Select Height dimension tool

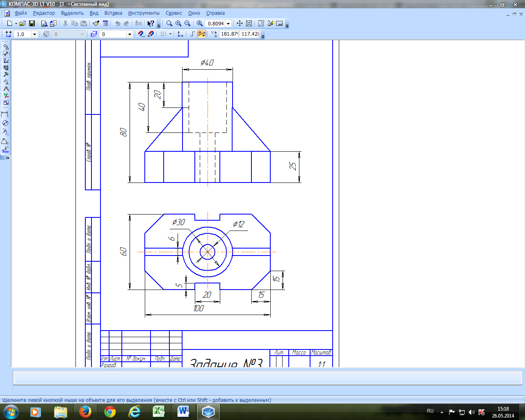[x=5, y=150]
